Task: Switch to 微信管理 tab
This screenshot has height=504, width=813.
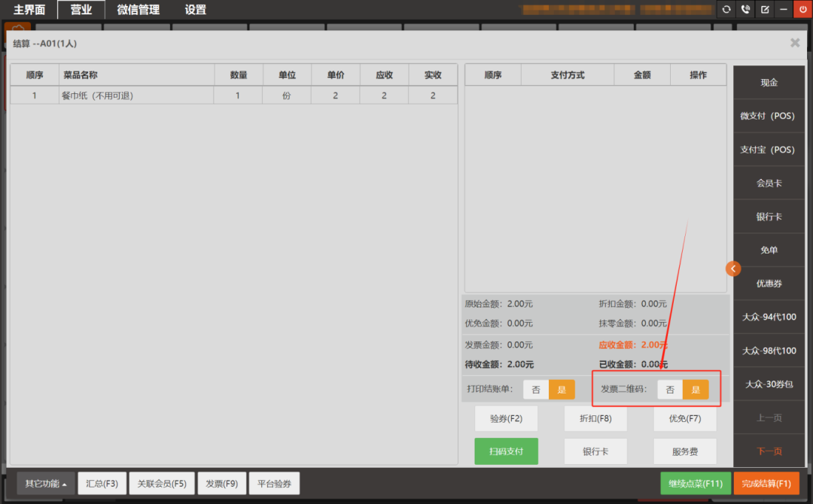Action: coord(138,10)
